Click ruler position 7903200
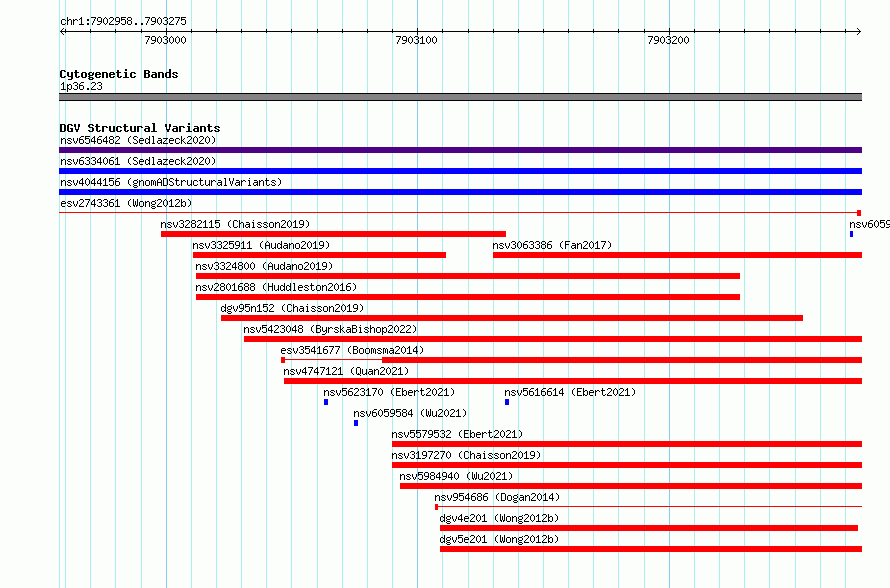Screen dimensions: 890x588 tap(669, 40)
